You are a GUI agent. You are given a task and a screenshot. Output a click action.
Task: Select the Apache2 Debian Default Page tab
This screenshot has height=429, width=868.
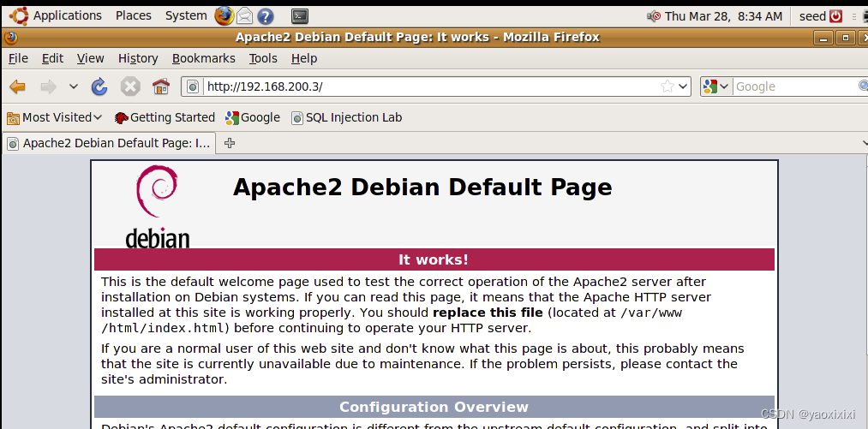click(x=109, y=143)
